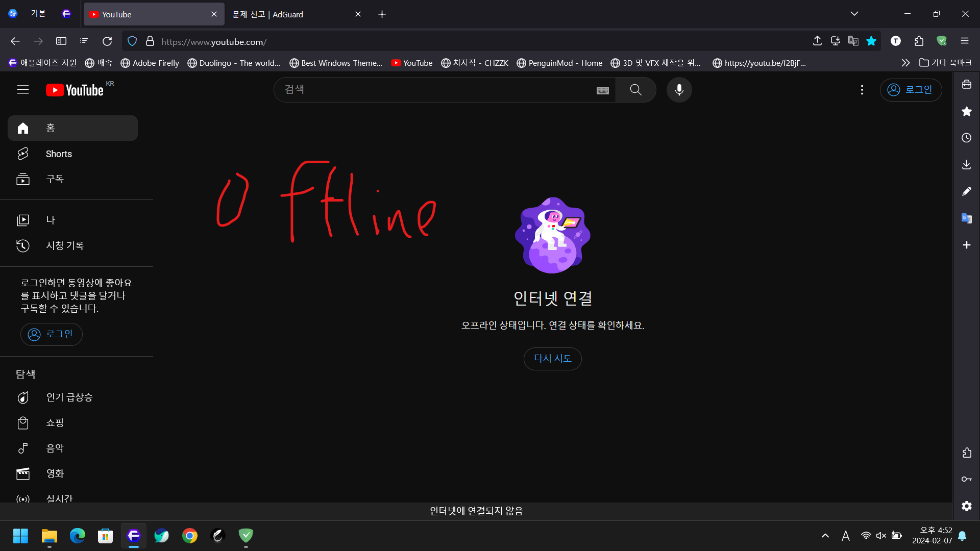Click the voice search microphone icon
The width and height of the screenshot is (980, 551).
click(679, 90)
